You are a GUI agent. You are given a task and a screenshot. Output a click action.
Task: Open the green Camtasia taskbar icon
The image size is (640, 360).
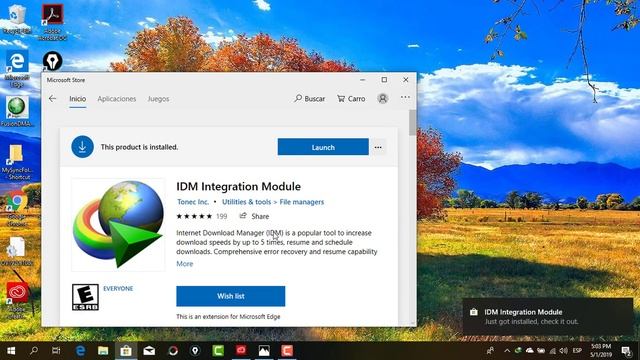(x=218, y=351)
